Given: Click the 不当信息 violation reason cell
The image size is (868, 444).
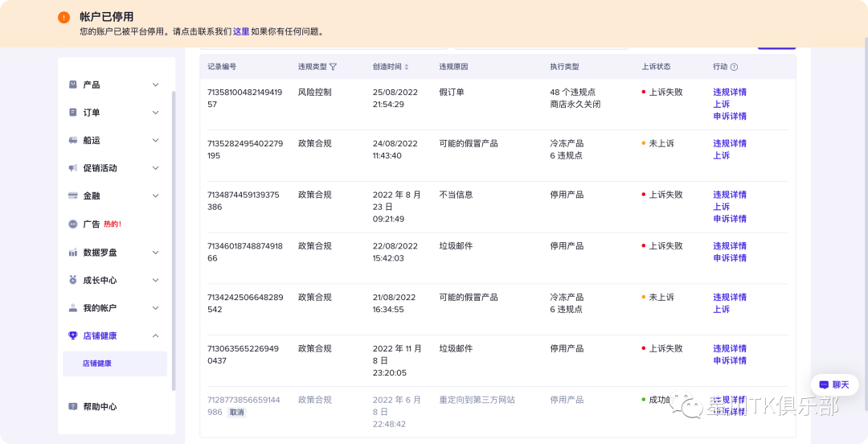Looking at the screenshot, I should [456, 195].
